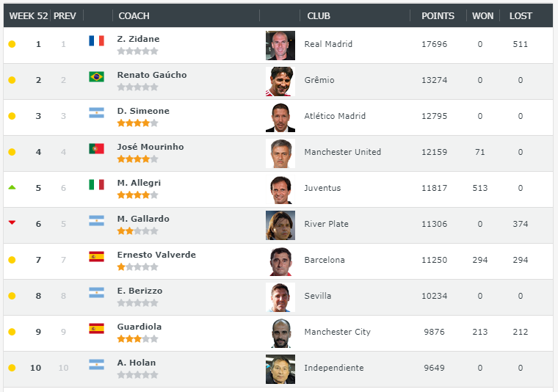Open the Real Madrid club link

click(x=328, y=44)
